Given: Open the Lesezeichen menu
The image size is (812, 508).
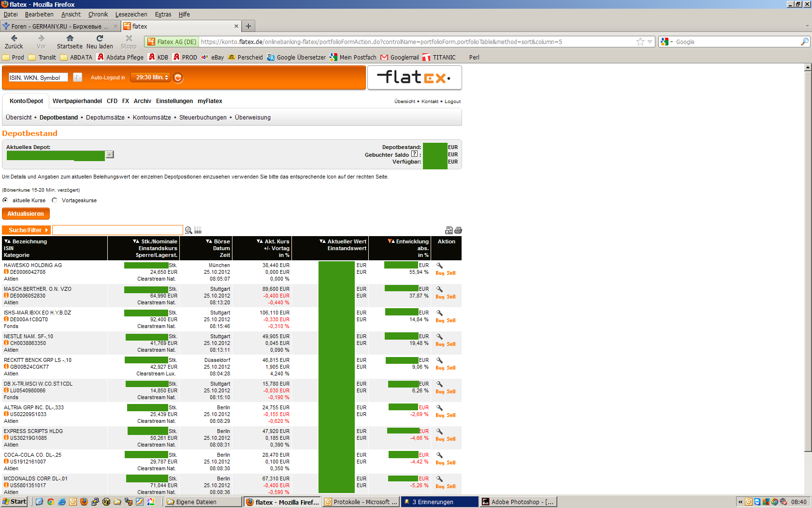Looking at the screenshot, I should pyautogui.click(x=131, y=15).
